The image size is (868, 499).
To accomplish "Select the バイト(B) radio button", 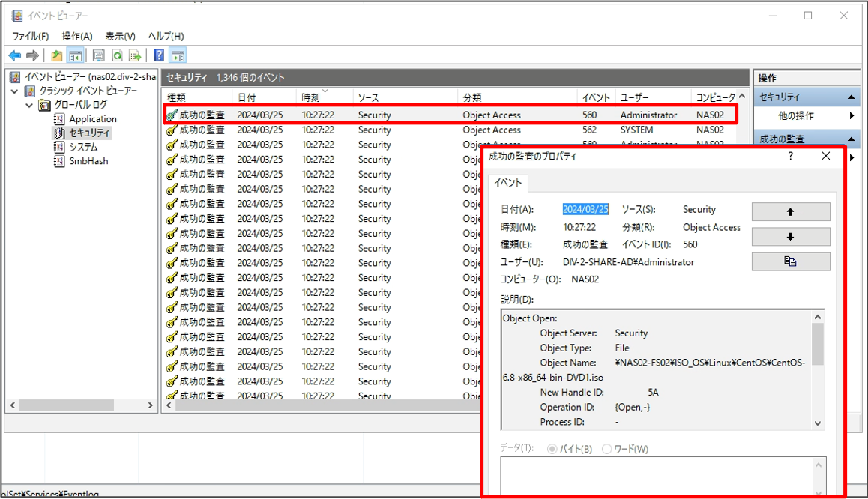I will pyautogui.click(x=552, y=449).
